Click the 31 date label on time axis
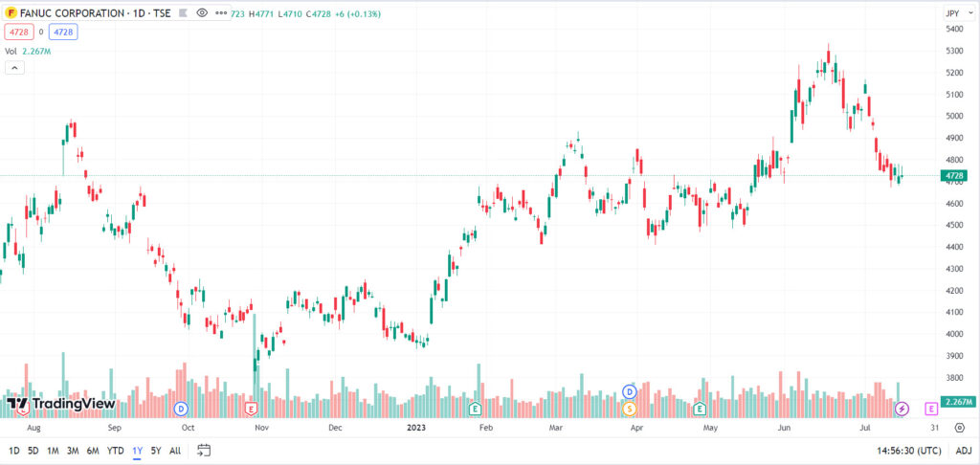980x465 pixels. coord(934,428)
